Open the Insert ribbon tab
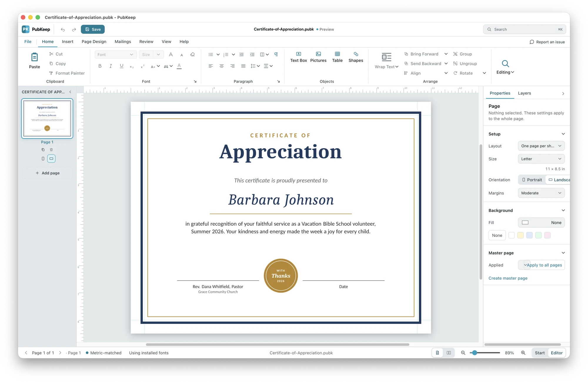 tap(68, 42)
